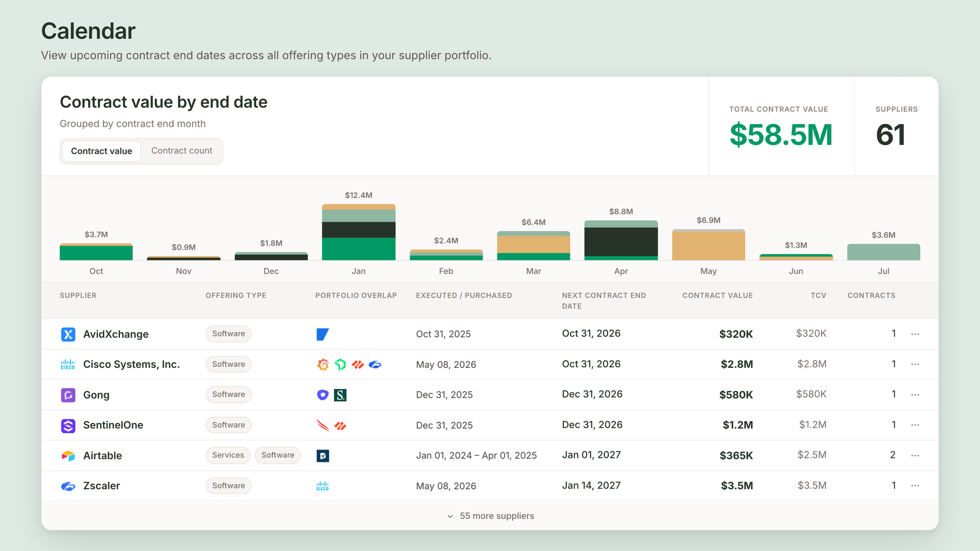The image size is (980, 551).
Task: Click the Software tag in Gong row
Action: click(x=228, y=395)
